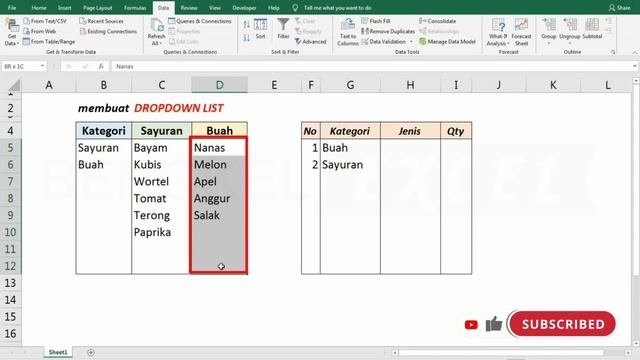
Task: Open the Sort dialog
Action: tap(260, 29)
